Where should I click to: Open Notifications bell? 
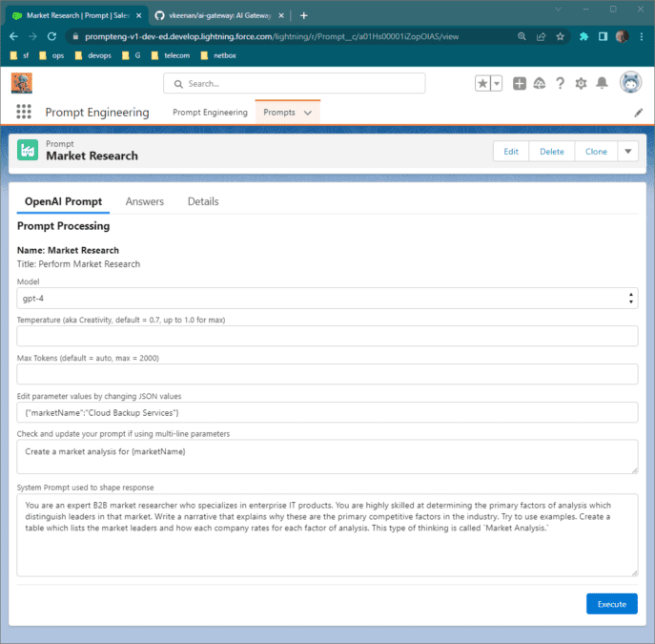pos(602,84)
